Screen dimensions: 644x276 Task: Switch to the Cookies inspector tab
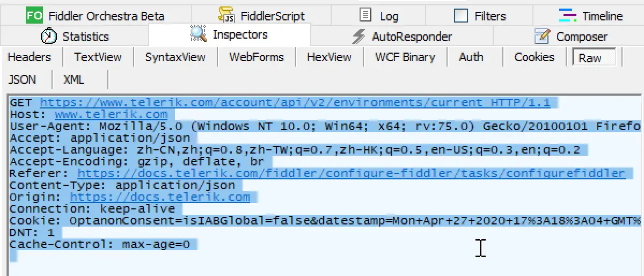pos(534,57)
